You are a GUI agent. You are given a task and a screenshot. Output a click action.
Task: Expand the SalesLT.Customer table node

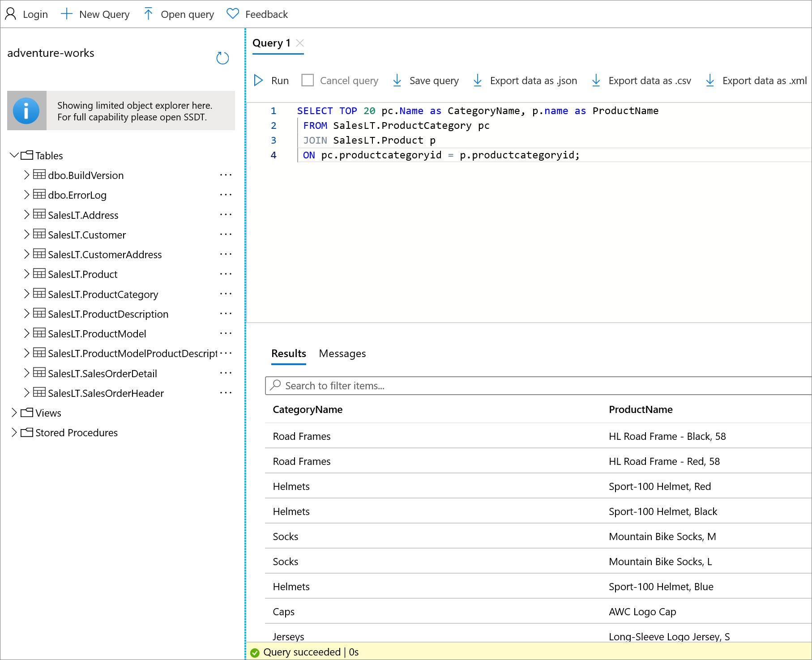26,234
